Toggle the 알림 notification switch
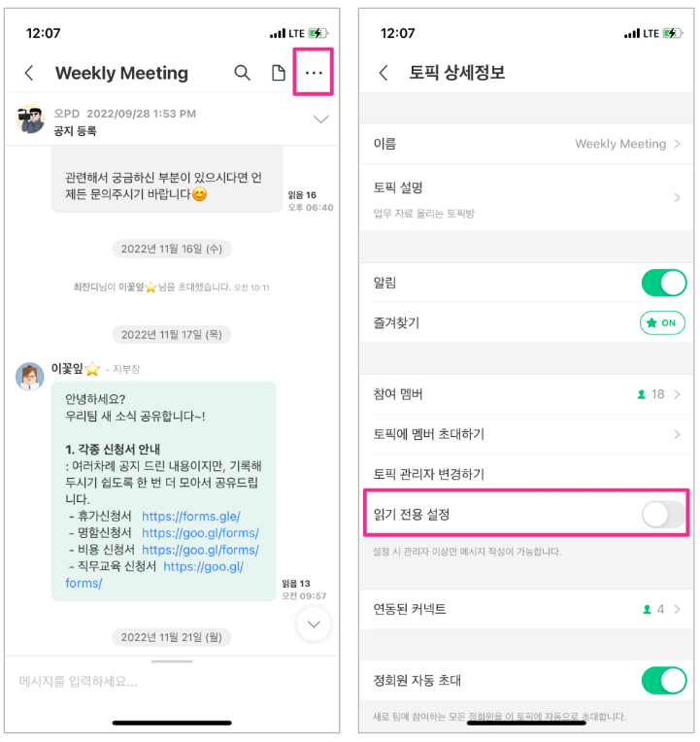This screenshot has height=742, width=700. point(663,283)
